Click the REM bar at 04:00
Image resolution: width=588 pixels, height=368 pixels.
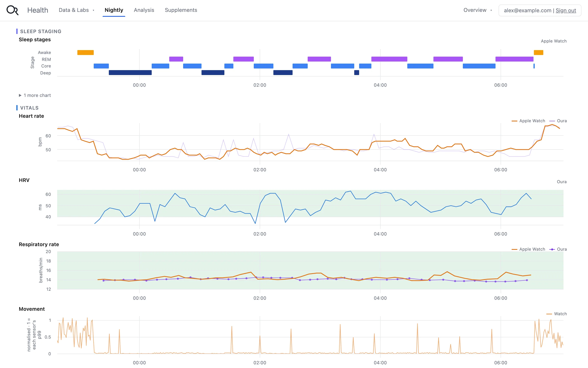pyautogui.click(x=389, y=59)
